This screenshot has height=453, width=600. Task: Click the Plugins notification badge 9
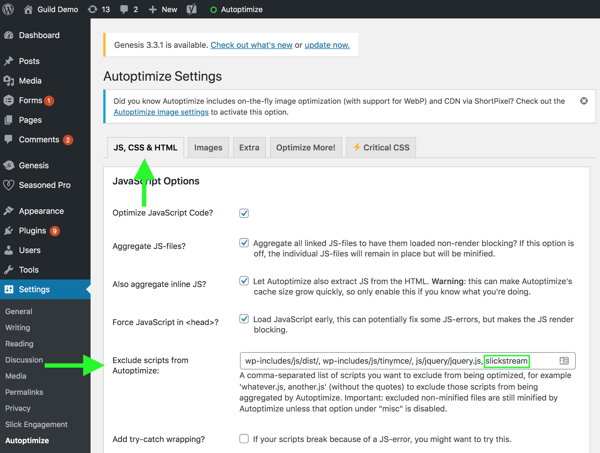[55, 231]
